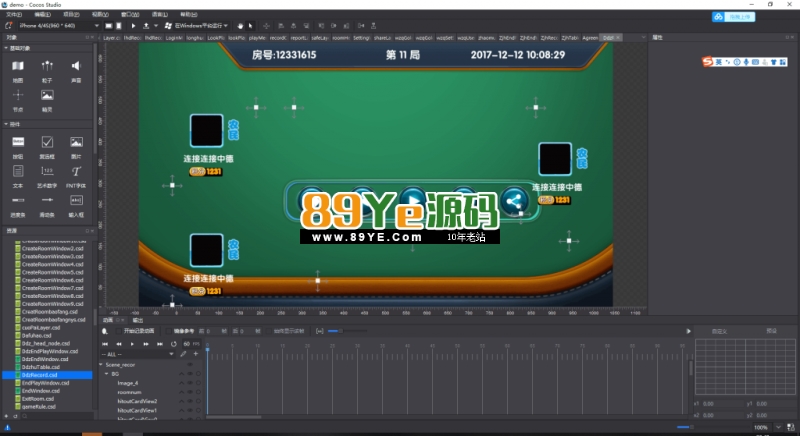Play the animation in timeline
The image size is (800, 436).
pyautogui.click(x=132, y=344)
